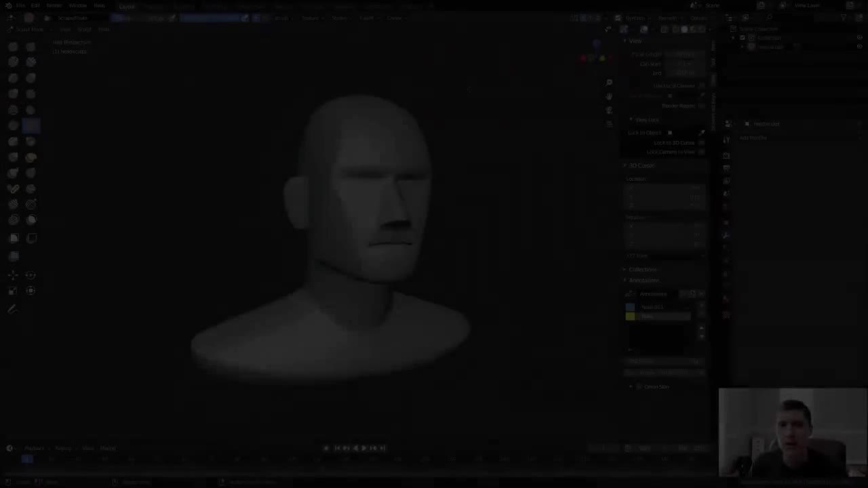Select the Blob brush tool
868x488 pixels.
tap(14, 94)
